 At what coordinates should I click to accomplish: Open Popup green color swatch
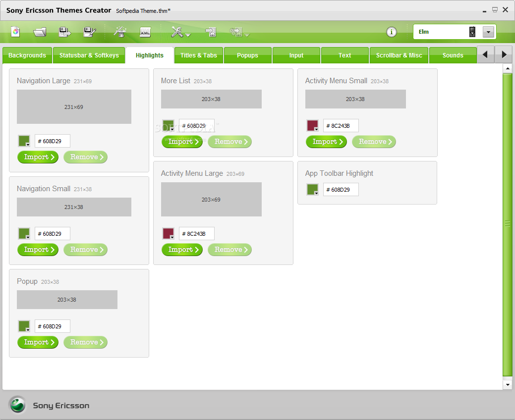tap(24, 326)
